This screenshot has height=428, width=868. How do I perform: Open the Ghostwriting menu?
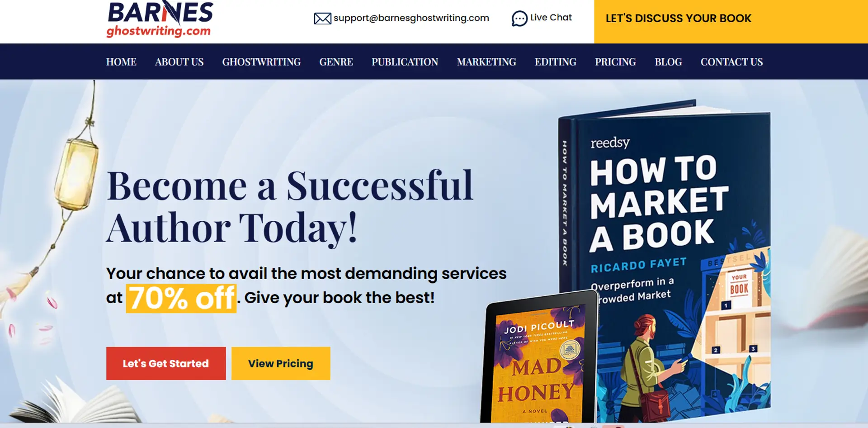pos(261,62)
